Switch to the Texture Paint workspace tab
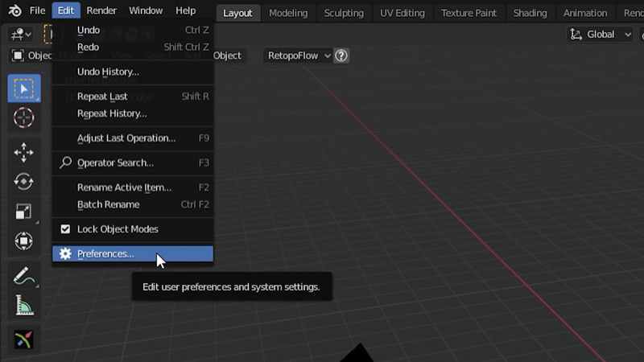This screenshot has height=362, width=644. pyautogui.click(x=469, y=13)
